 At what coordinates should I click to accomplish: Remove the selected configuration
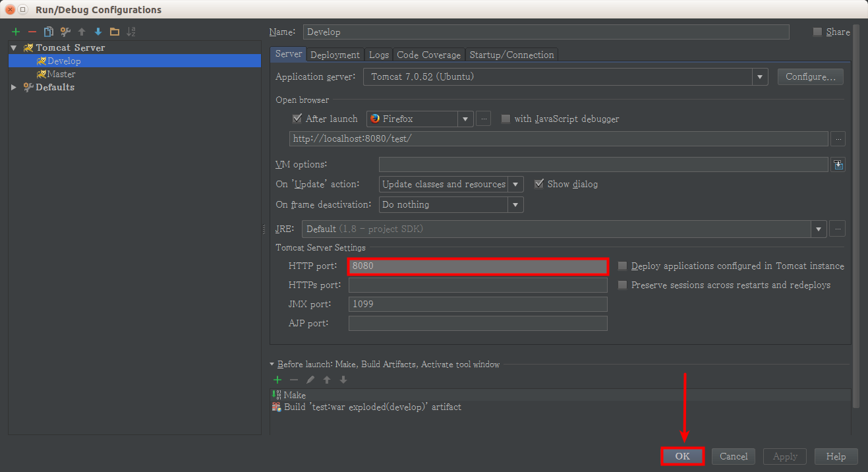tap(31, 31)
